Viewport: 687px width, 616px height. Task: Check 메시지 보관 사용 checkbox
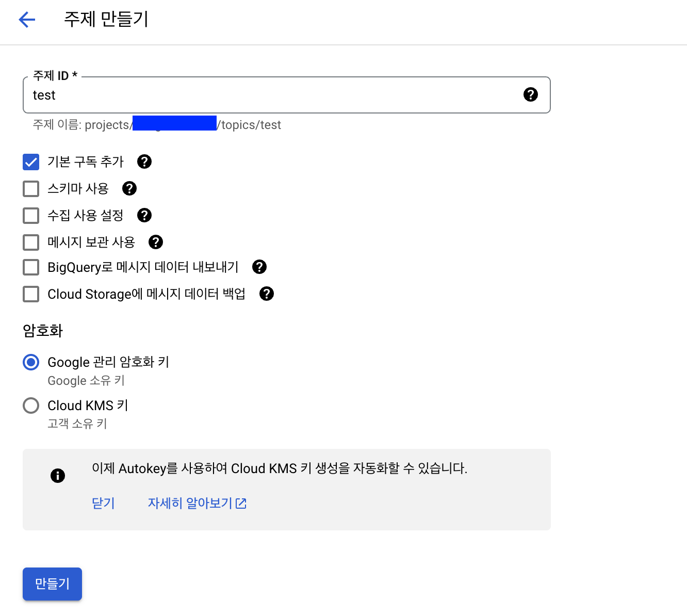tap(31, 242)
